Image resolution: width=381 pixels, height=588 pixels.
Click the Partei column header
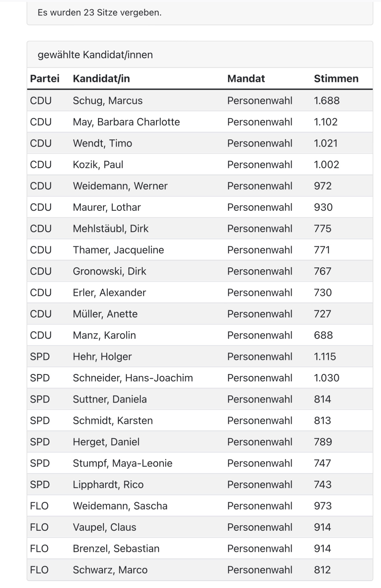[x=45, y=79]
